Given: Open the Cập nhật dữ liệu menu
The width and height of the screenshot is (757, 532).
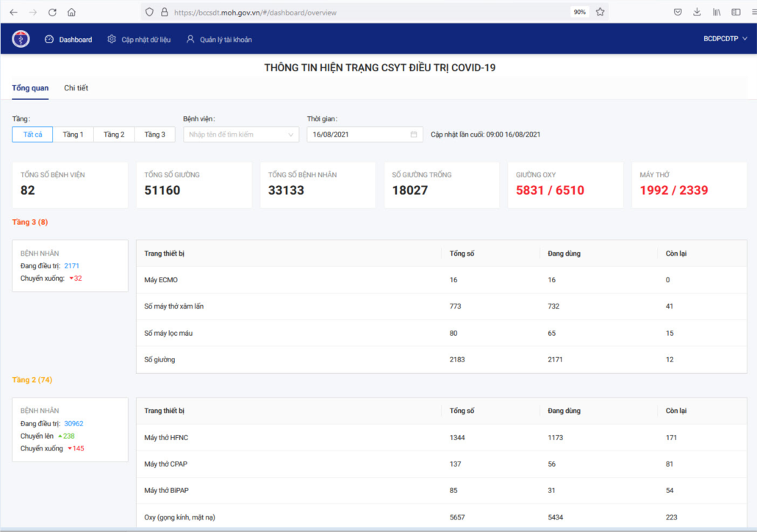Looking at the screenshot, I should coord(139,40).
